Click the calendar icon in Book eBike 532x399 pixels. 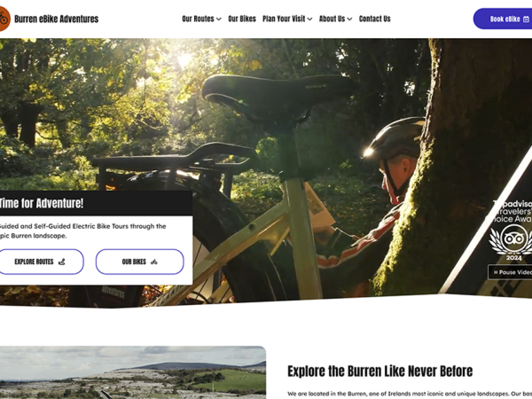(x=526, y=20)
